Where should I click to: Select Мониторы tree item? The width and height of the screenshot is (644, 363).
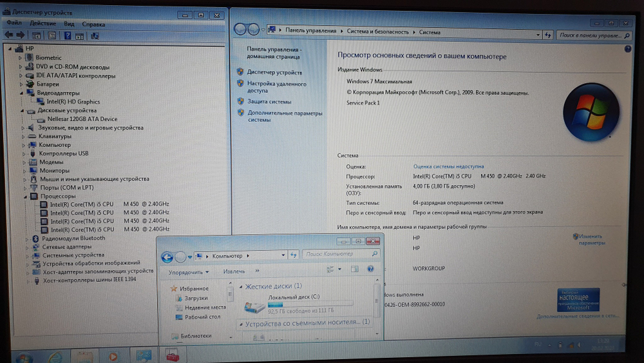click(x=55, y=171)
